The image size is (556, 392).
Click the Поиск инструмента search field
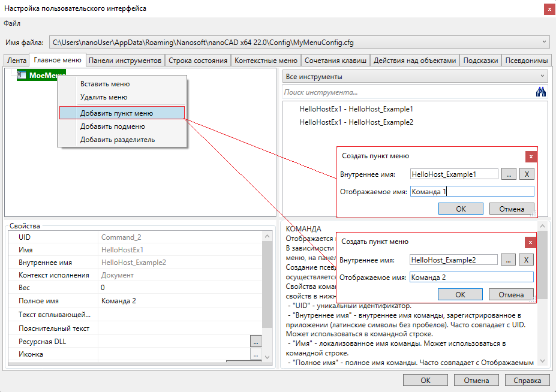tap(408, 92)
